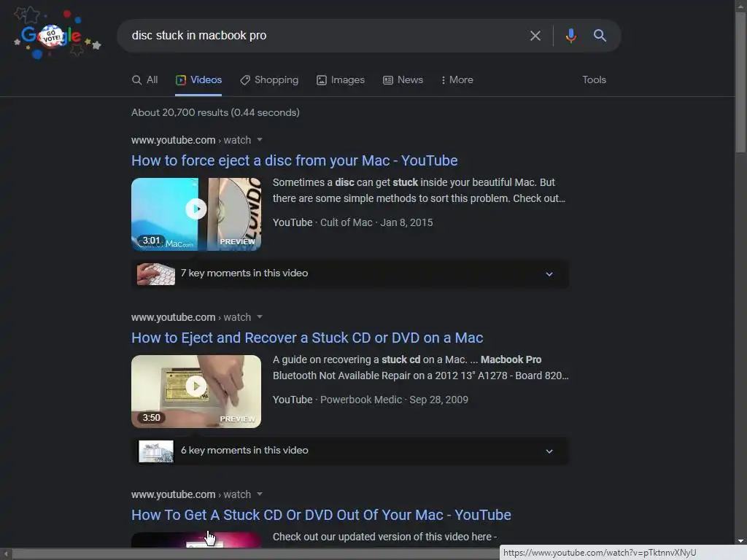Viewport: 747px width, 560px height.
Task: Open search Tools
Action: [x=594, y=80]
